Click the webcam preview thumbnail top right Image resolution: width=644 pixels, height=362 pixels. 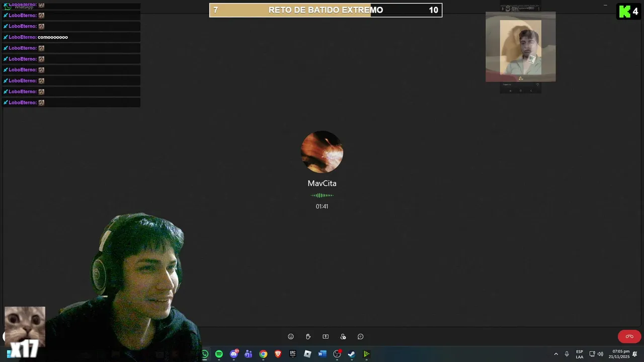521,47
